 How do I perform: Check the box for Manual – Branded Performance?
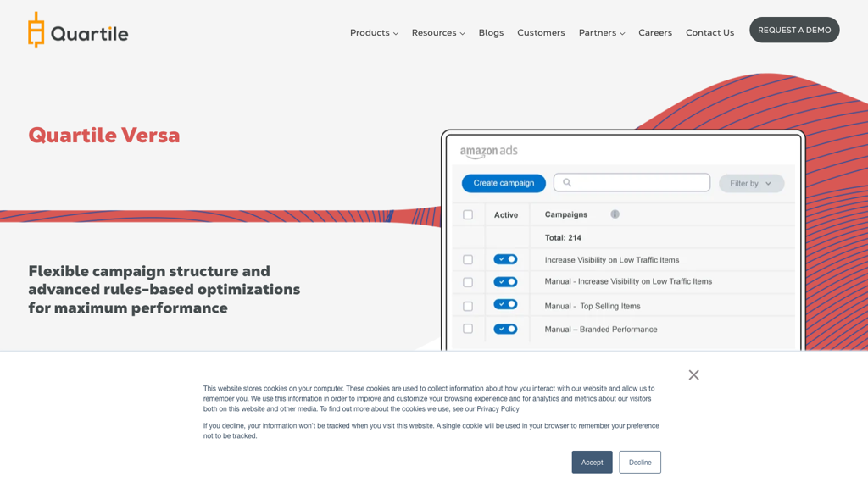click(x=468, y=329)
